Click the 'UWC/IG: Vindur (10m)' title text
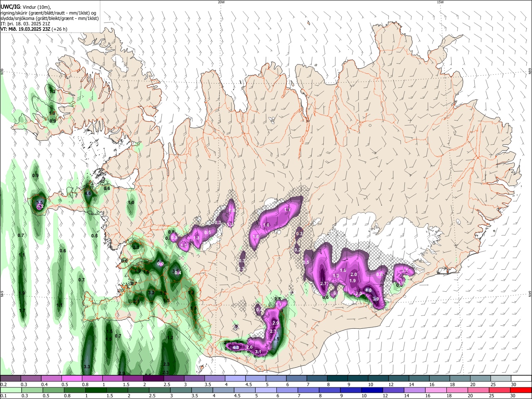Image resolution: width=532 pixels, height=399 pixels. [25, 7]
